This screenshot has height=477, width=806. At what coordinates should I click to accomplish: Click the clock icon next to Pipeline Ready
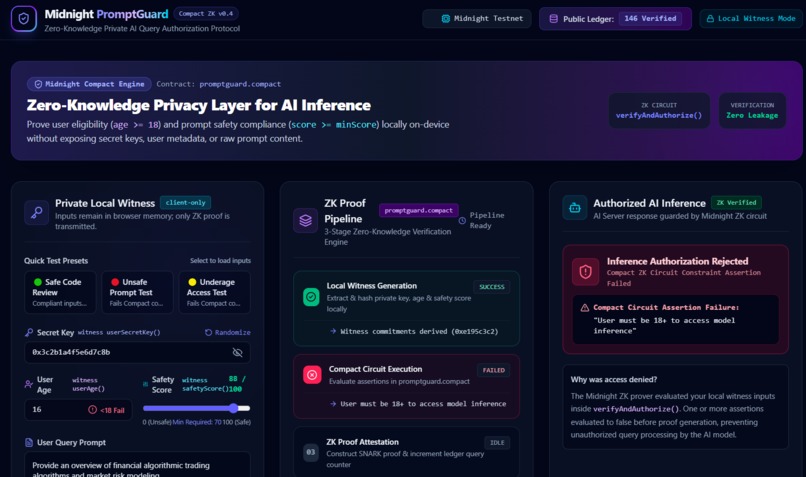462,221
